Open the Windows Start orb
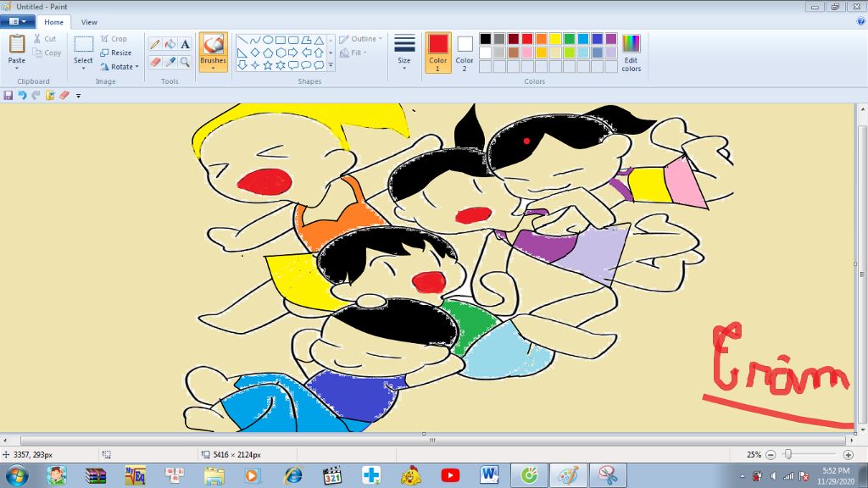Screen dimensions: 868x488 (x=17, y=475)
